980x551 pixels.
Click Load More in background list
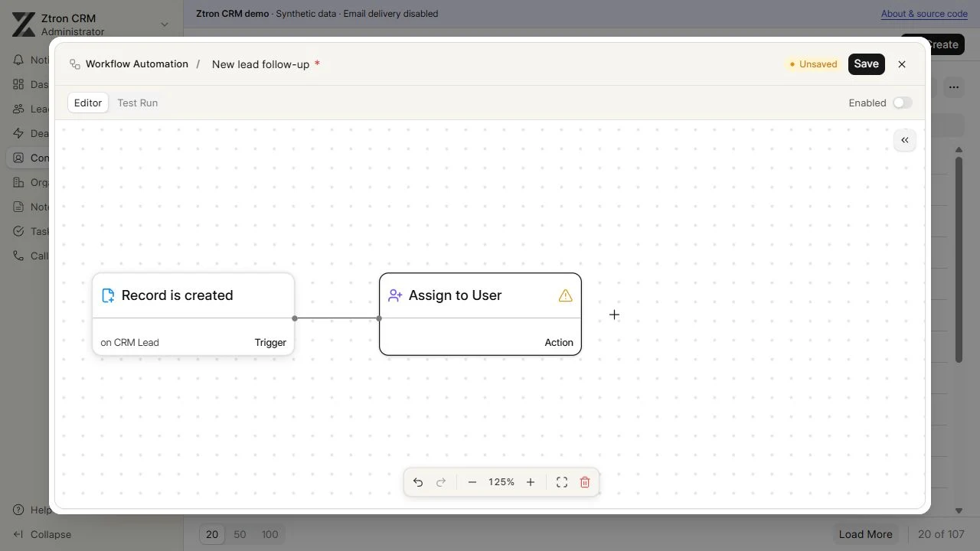865,534
